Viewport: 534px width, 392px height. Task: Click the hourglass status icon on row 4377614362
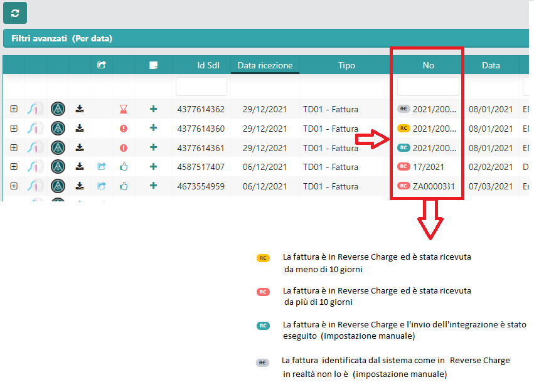124,109
